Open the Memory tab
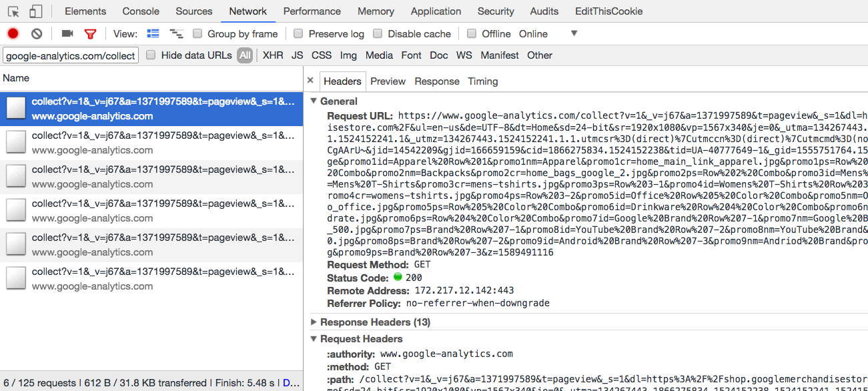The height and width of the screenshot is (391, 868). (376, 11)
